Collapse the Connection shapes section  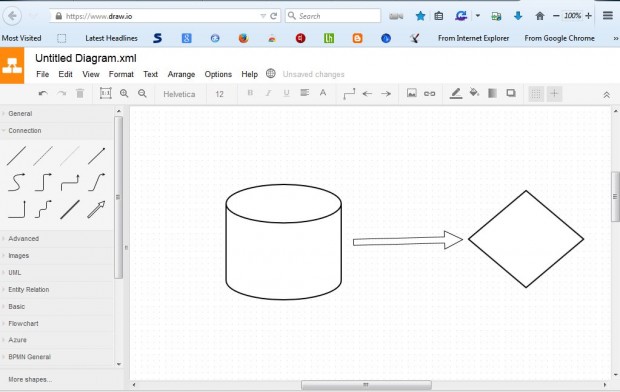(x=57, y=131)
